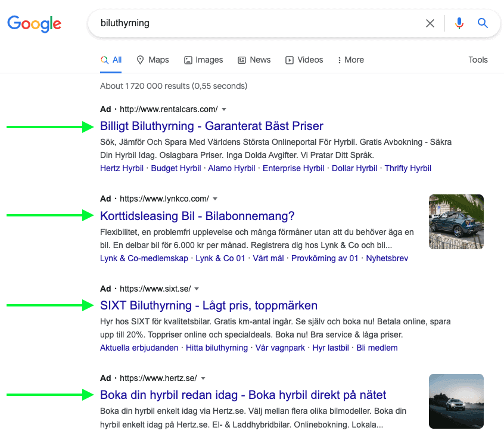Click the blue Lynk & Co car thumbnail

coord(456,222)
